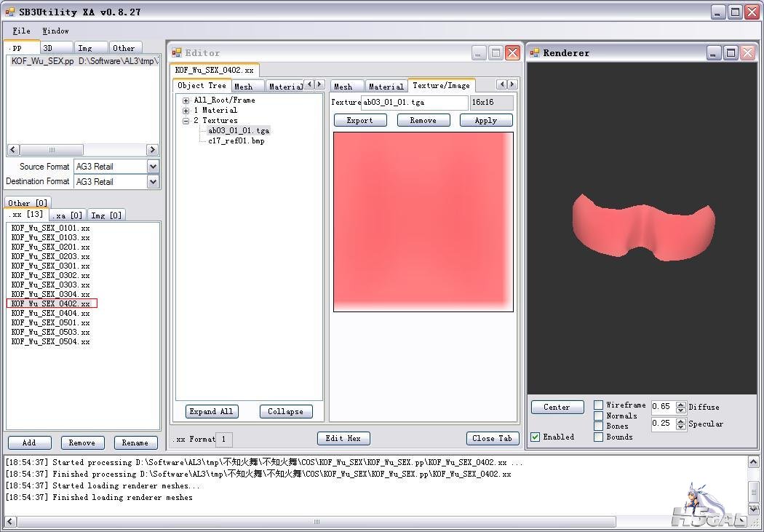This screenshot has height=532, width=764.
Task: Click left tab-scroll arrow beside Material tab
Action: click(309, 85)
